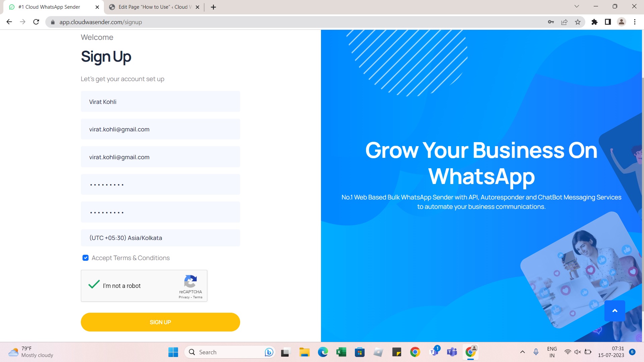Click the browser back arrow
This screenshot has height=362, width=644.
(9, 22)
